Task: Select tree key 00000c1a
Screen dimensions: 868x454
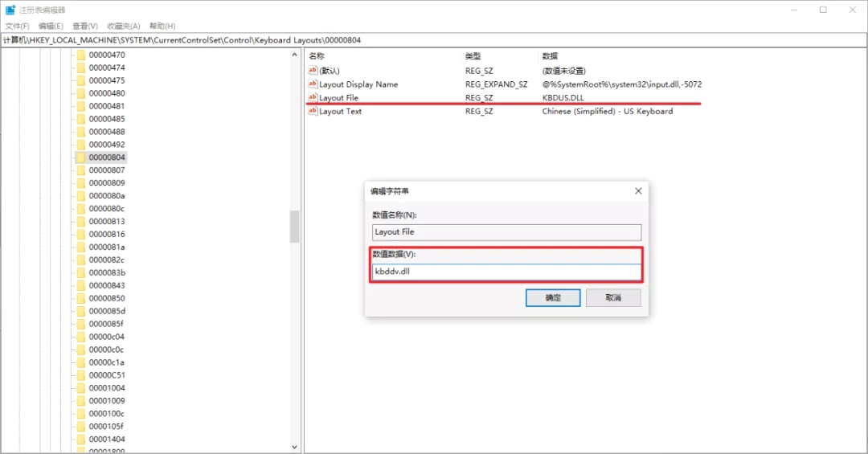Action: tap(107, 362)
